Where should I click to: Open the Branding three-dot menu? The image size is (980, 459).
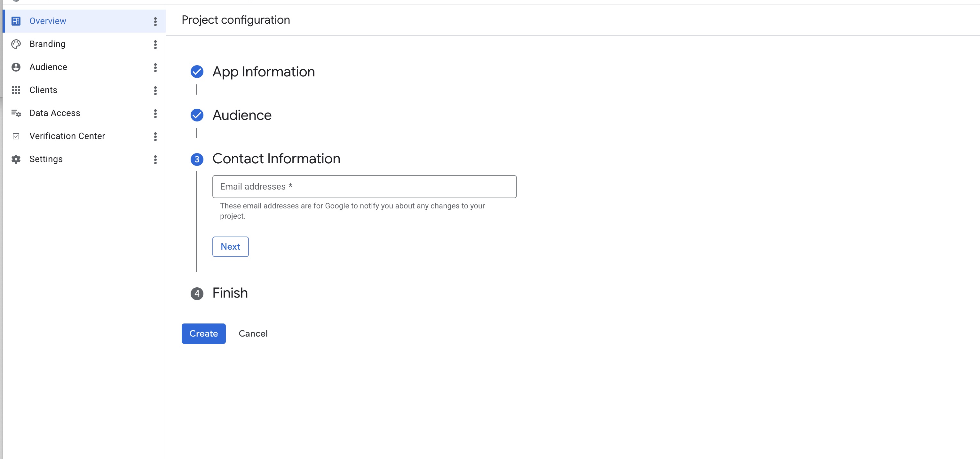point(155,44)
